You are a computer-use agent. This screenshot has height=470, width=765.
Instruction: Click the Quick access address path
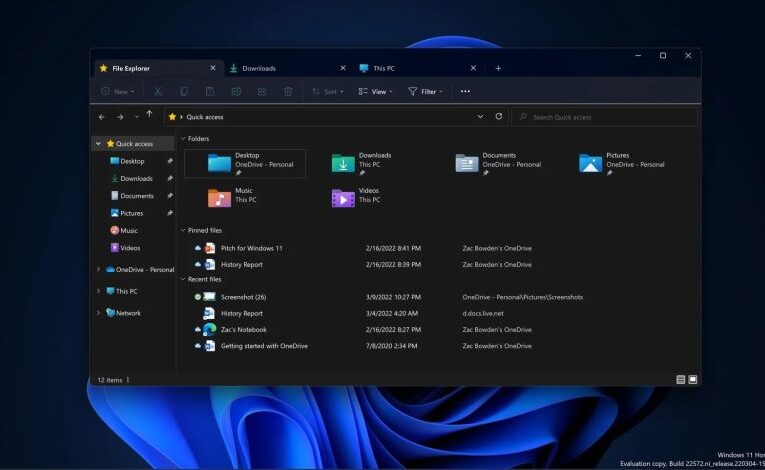coord(205,117)
